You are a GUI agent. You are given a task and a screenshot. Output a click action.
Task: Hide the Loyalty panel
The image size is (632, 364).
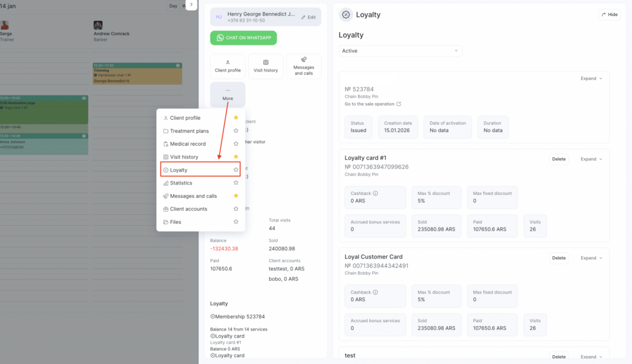609,14
